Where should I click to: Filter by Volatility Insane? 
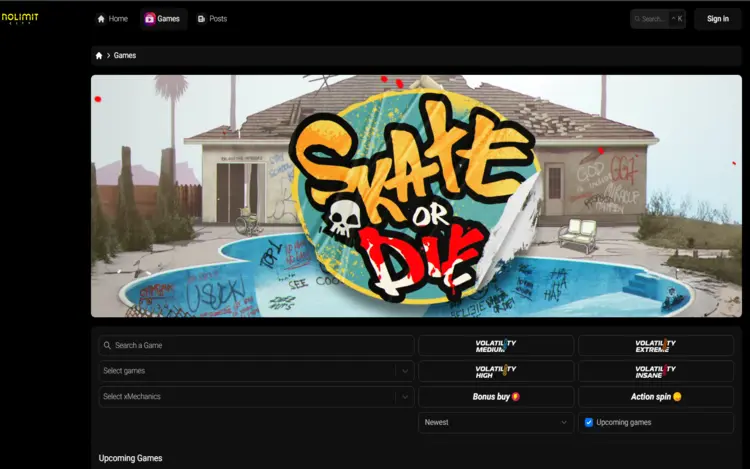point(656,371)
